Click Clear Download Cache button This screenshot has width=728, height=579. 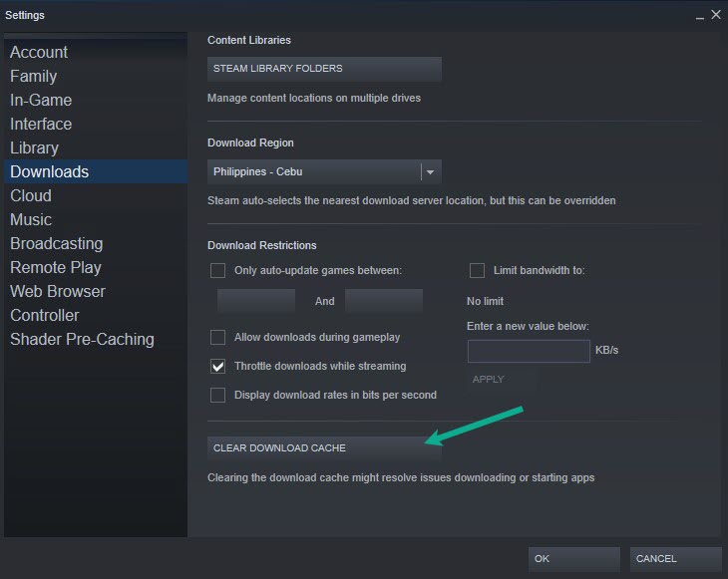point(324,448)
